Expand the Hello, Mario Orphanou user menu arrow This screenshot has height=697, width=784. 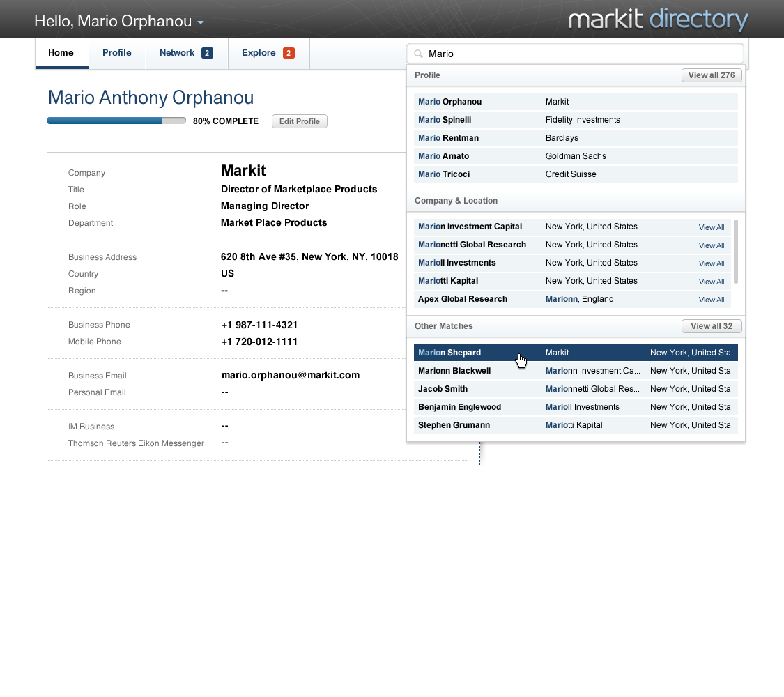[x=201, y=22]
